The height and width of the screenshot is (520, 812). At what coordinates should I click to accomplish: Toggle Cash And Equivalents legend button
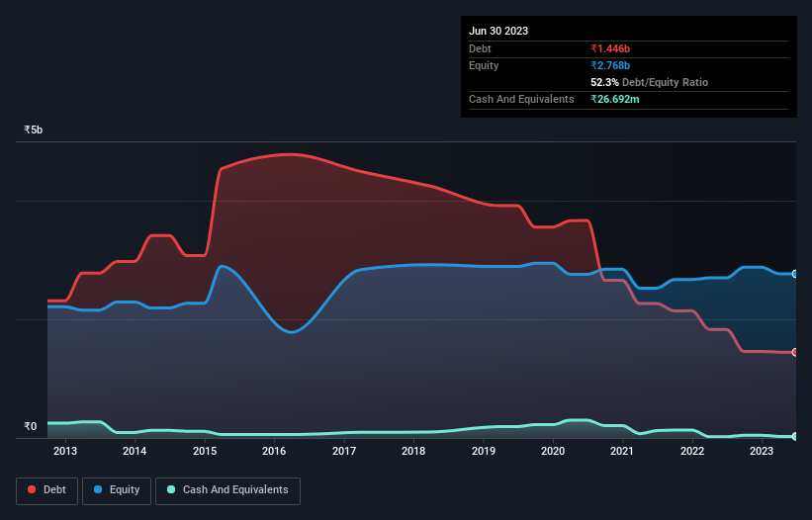(227, 490)
